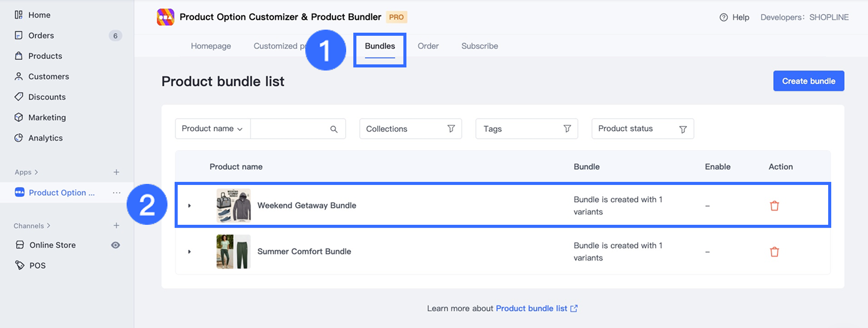Open the Product status filter
This screenshot has height=328, width=868.
pos(642,129)
